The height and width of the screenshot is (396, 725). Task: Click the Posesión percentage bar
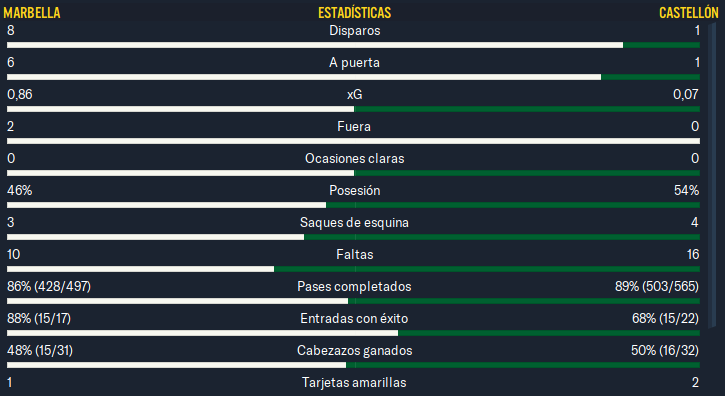point(353,205)
